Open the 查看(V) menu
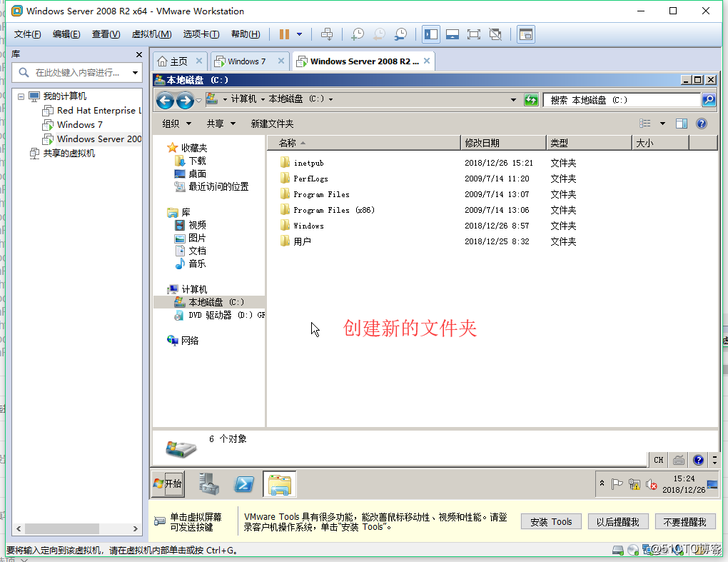This screenshot has width=728, height=562. (106, 34)
